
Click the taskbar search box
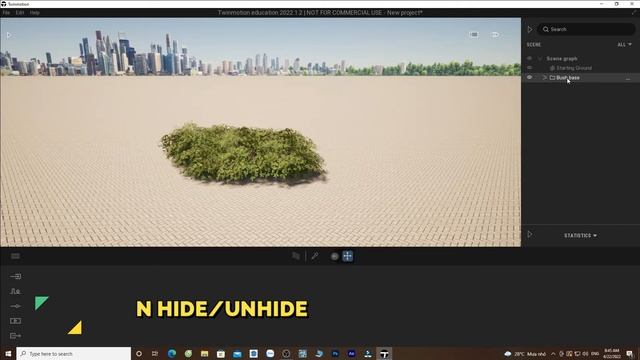[x=74, y=353]
